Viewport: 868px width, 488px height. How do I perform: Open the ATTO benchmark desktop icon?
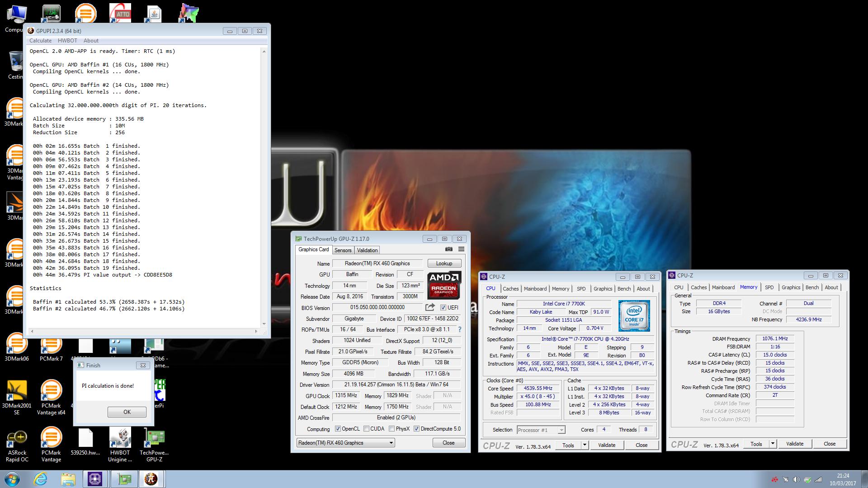click(x=120, y=13)
